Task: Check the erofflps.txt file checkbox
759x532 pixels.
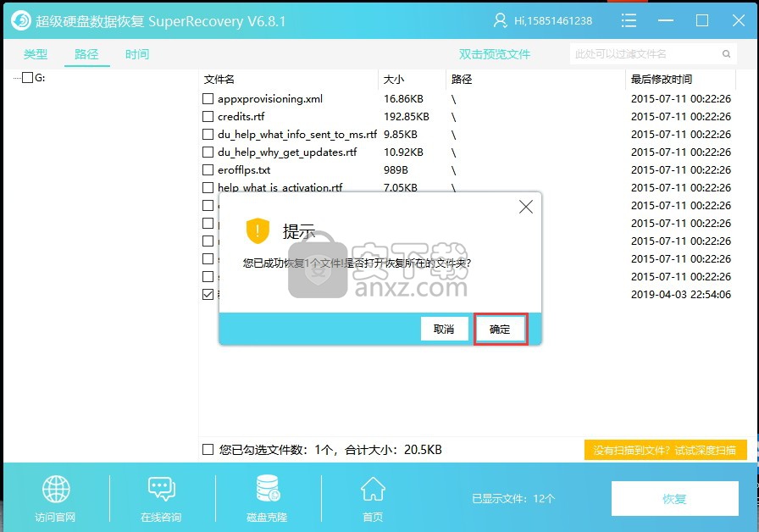Action: [x=208, y=170]
